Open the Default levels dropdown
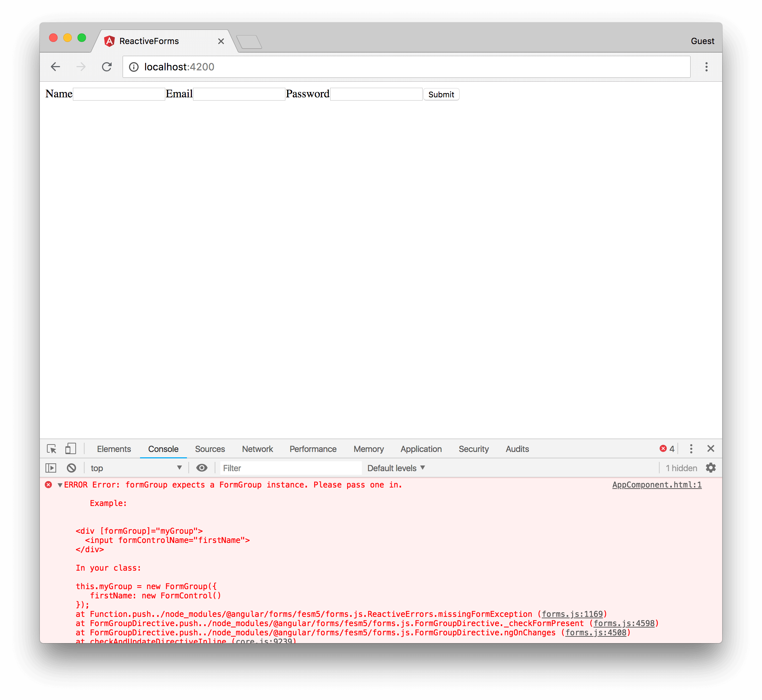This screenshot has width=762, height=700. point(396,468)
